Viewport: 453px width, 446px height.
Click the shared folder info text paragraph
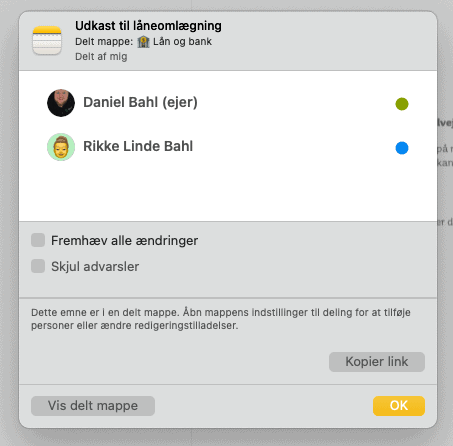[221, 319]
